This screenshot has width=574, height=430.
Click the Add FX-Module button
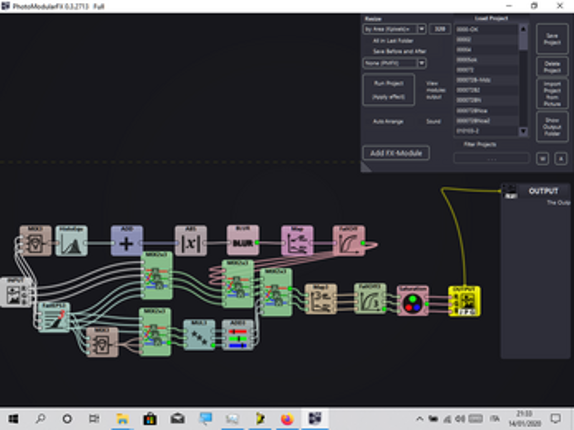(x=396, y=153)
